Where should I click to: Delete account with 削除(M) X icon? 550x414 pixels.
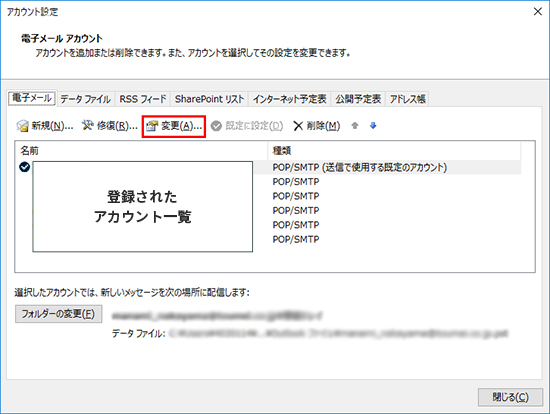[298, 126]
